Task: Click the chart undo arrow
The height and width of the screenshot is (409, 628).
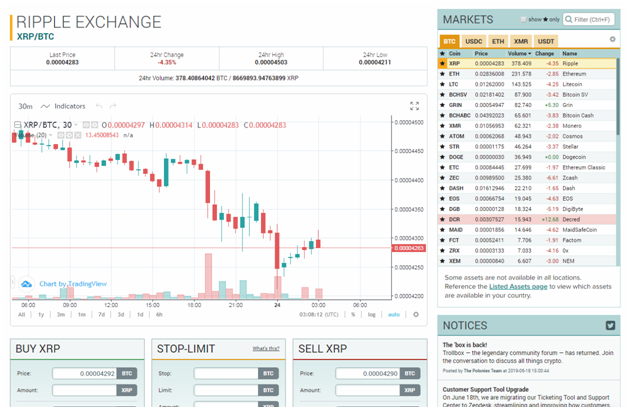Action: pos(99,106)
